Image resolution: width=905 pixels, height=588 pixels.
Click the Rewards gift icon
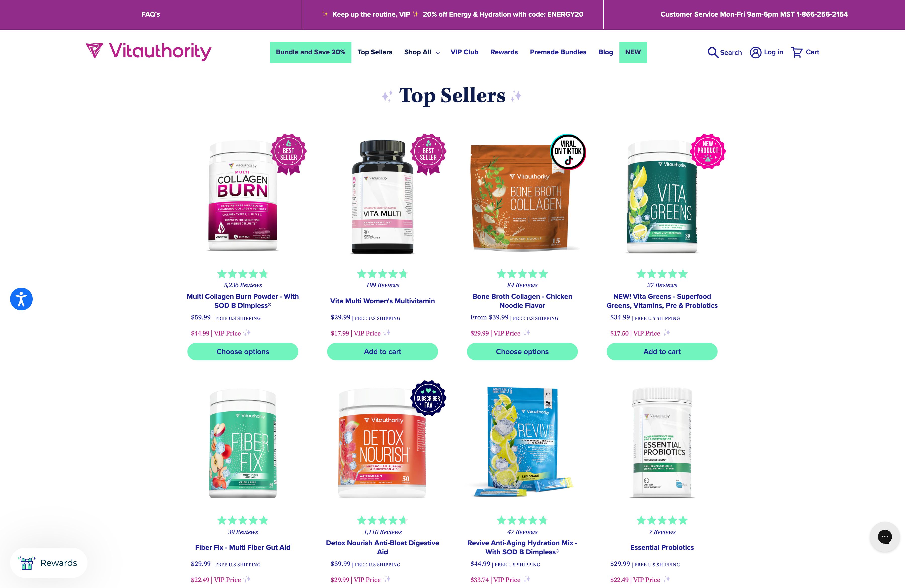(x=27, y=563)
